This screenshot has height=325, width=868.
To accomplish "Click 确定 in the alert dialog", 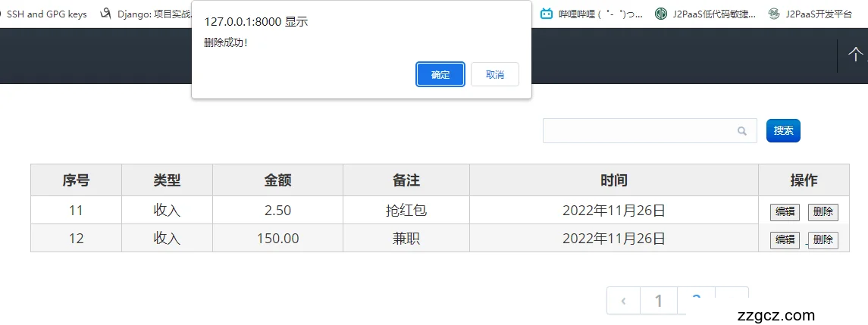I will pyautogui.click(x=440, y=74).
